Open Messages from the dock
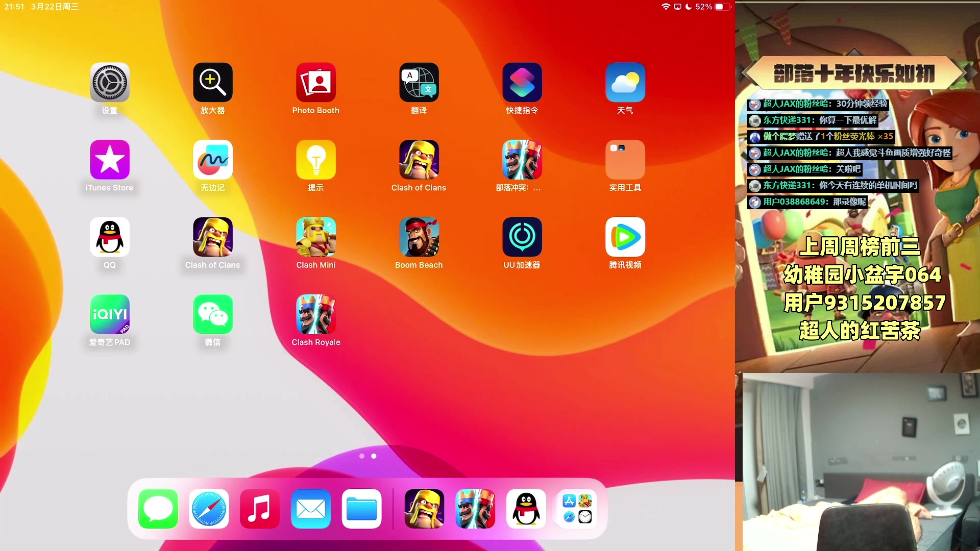Screen dimensions: 980x551 [x=158, y=509]
